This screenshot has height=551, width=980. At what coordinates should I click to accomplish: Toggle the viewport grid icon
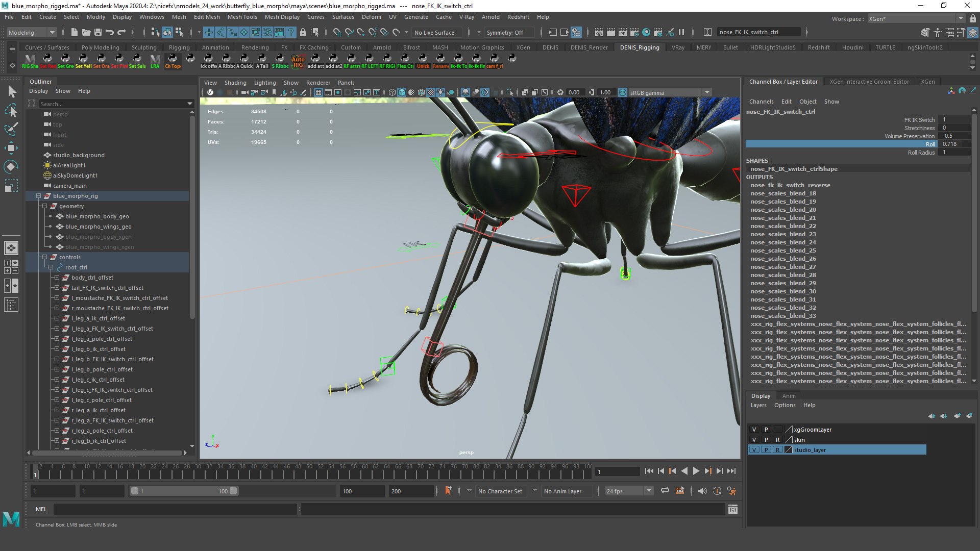(x=318, y=92)
